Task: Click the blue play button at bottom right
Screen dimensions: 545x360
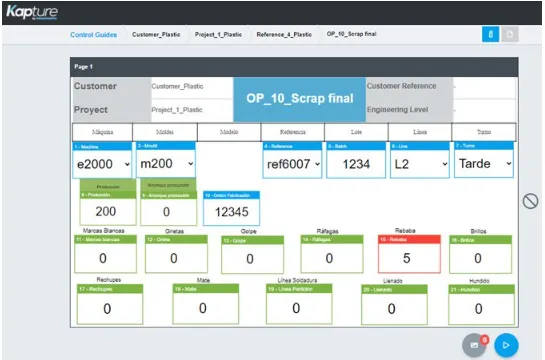Action: pyautogui.click(x=506, y=345)
